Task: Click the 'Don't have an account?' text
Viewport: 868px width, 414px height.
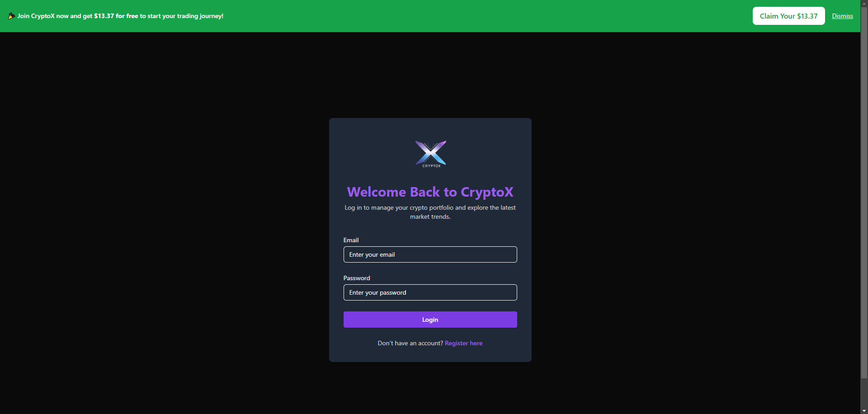Action: [x=410, y=343]
